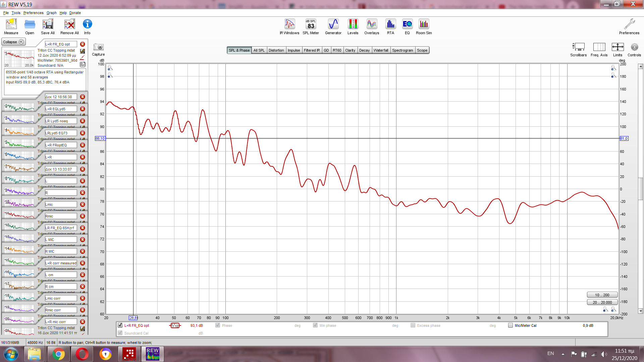Image resolution: width=644 pixels, height=362 pixels.
Task: Open the 1/12 smoothing selector
Action: 175,325
